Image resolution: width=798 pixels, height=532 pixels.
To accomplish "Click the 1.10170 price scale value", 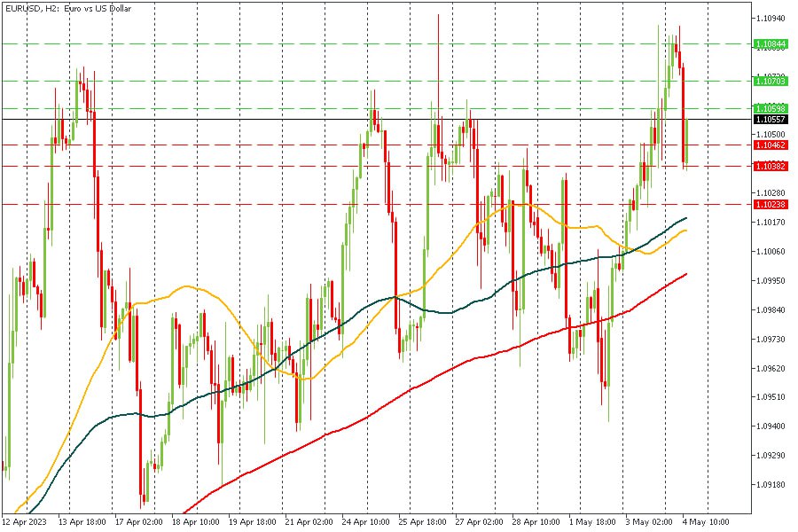I will pos(771,222).
